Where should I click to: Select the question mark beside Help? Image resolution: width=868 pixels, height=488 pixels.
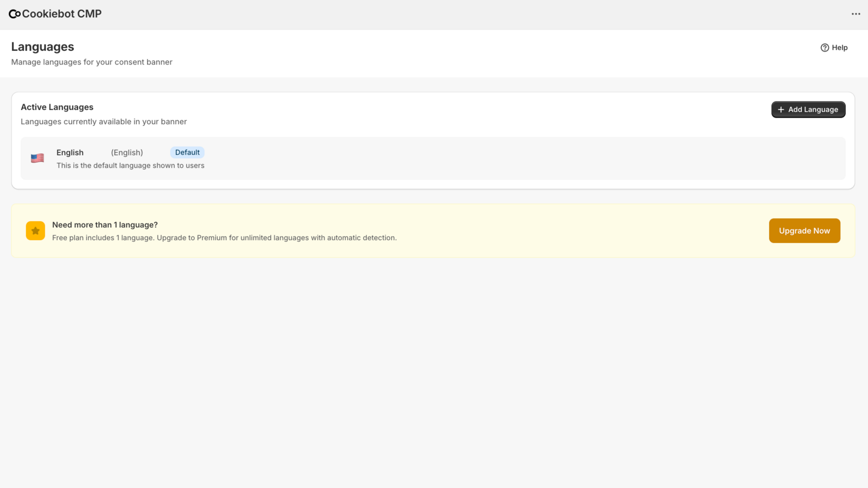tap(824, 48)
